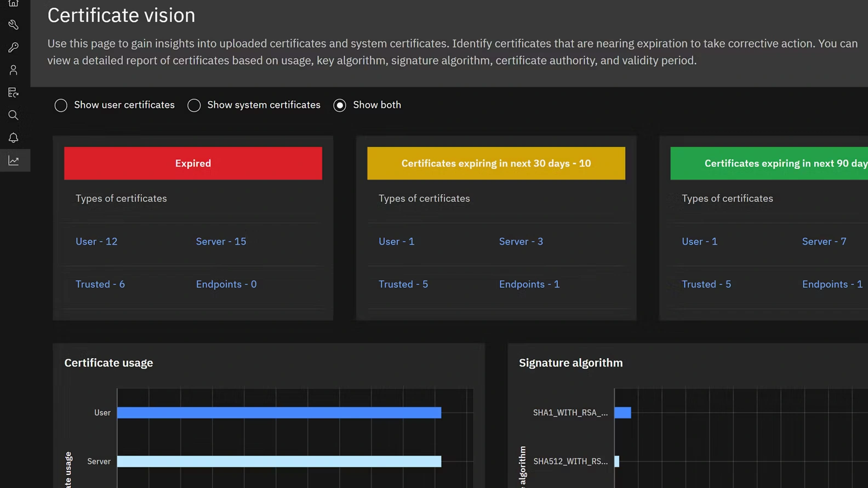
Task: Open expired User - 12 link
Action: [96, 242]
